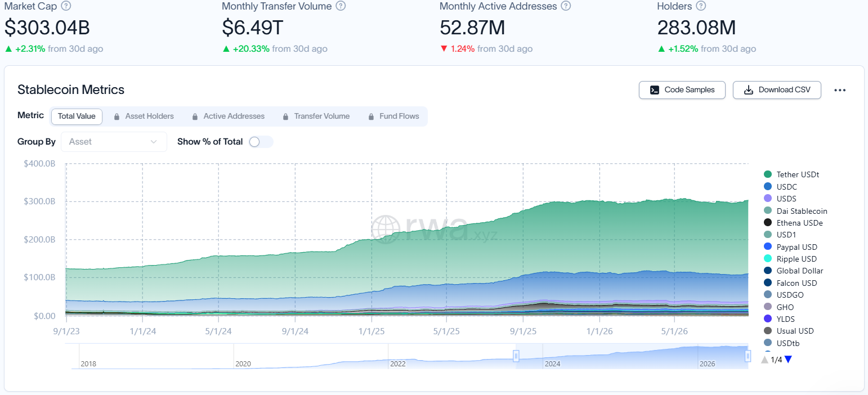Click the Holders info question icon
Viewport: 868px width, 395px height.
[x=701, y=6]
